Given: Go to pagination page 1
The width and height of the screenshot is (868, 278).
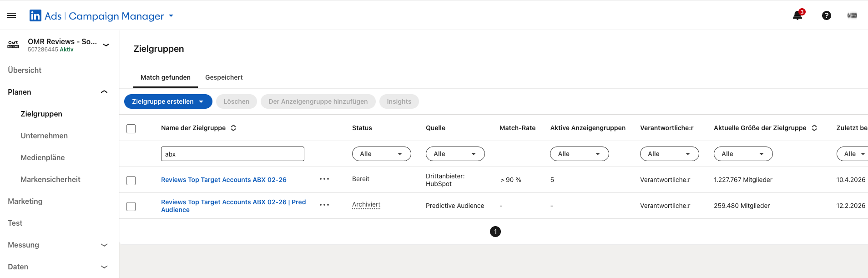Looking at the screenshot, I should click(495, 232).
